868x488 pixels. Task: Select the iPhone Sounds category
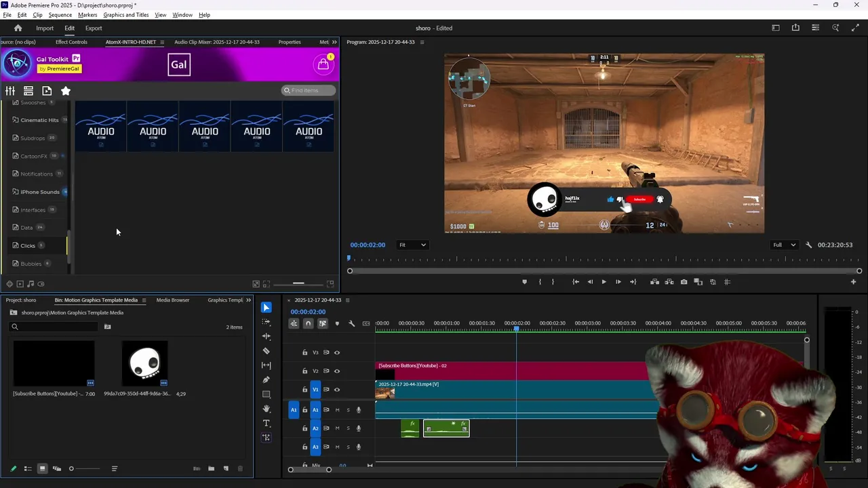[x=39, y=192]
